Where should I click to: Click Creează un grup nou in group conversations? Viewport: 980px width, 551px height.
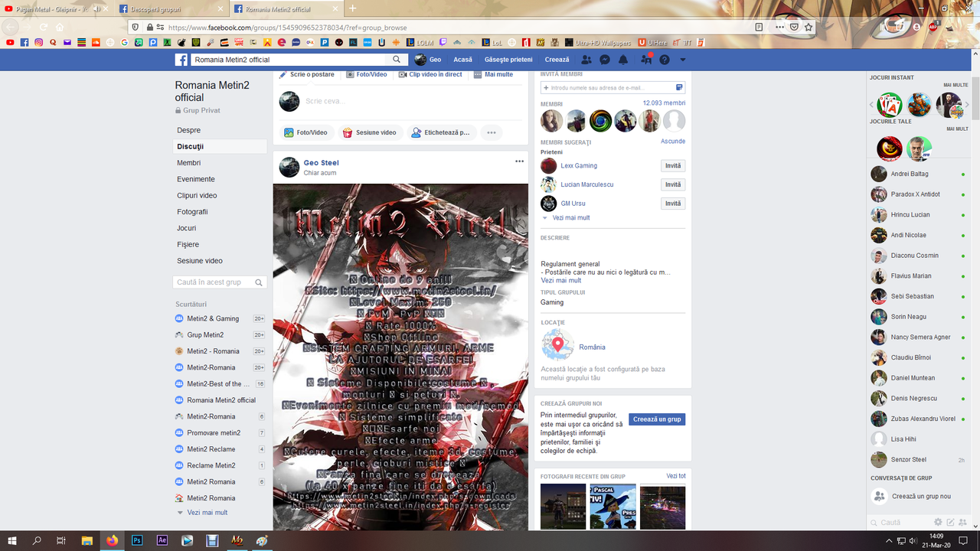pos(919,497)
